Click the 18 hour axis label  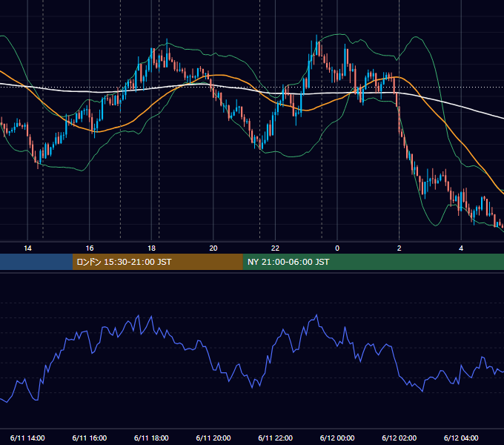[x=151, y=248]
